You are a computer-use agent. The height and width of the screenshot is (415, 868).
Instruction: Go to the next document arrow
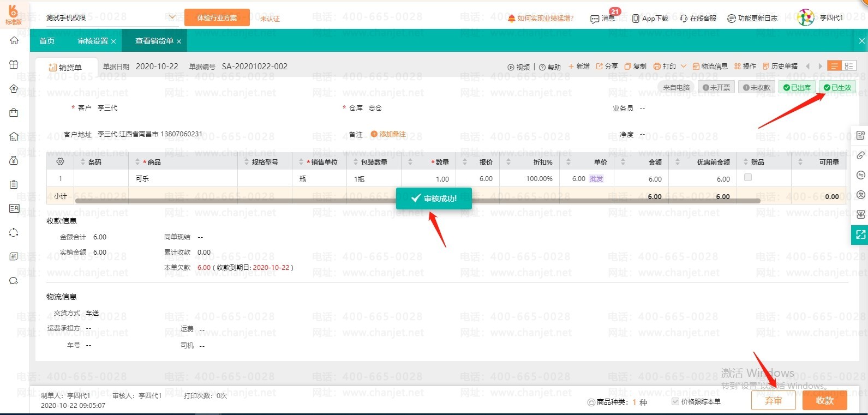click(820, 67)
